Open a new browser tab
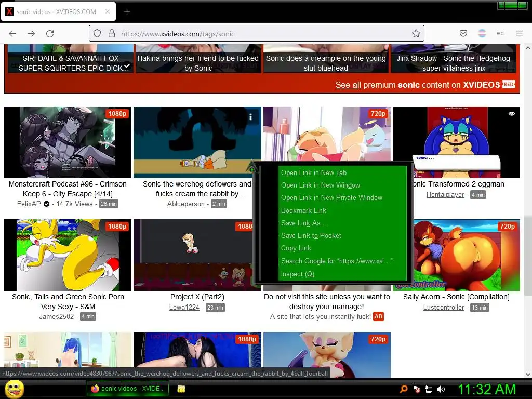Screen dimensions: 532x399 pyautogui.click(x=127, y=12)
